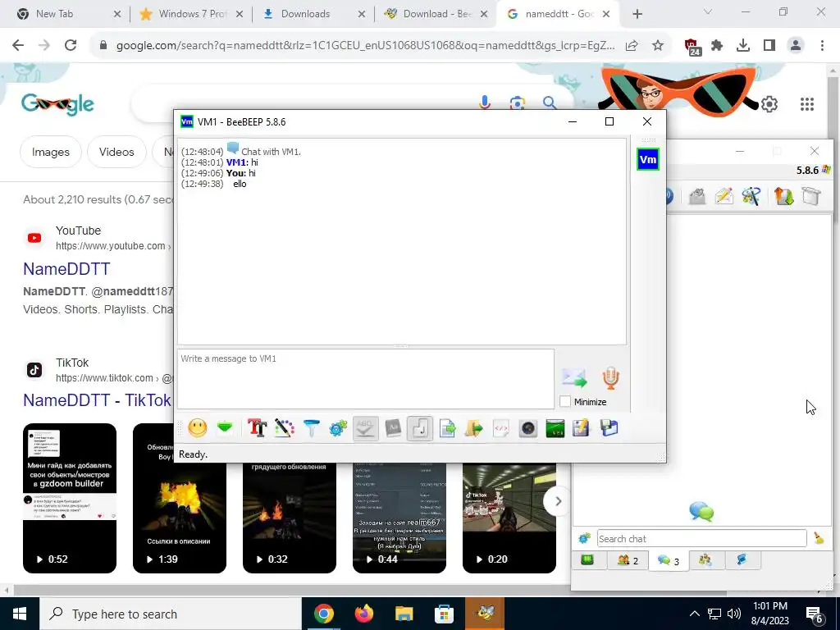Switch to the Download - Bee browser tab
Screen dimensions: 840x630
tap(436, 14)
